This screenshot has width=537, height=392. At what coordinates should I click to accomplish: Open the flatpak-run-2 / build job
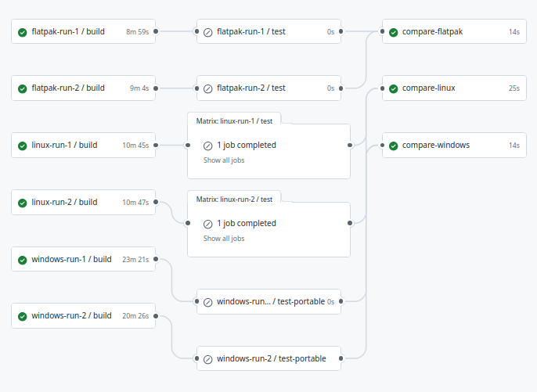pos(83,88)
